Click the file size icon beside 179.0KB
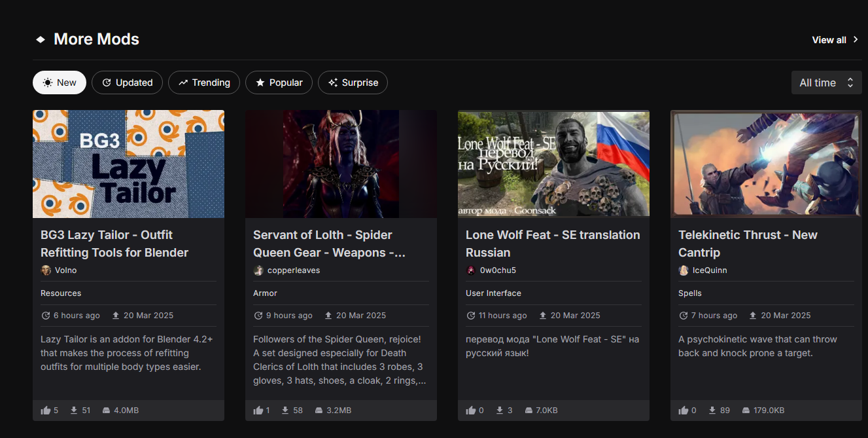This screenshot has width=868, height=438. tap(746, 411)
